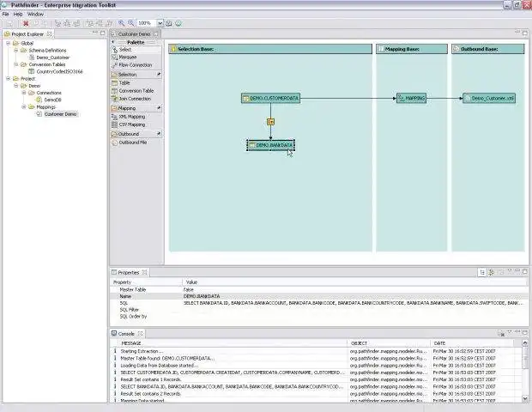Click the Master Table property row

coord(318,290)
